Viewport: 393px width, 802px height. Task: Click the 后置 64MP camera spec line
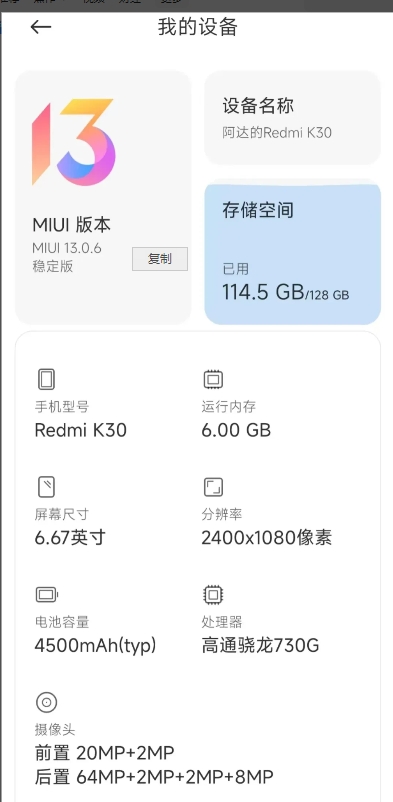point(154,777)
